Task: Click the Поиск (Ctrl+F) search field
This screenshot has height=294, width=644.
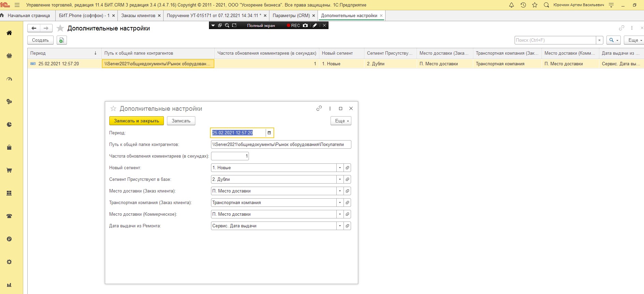Action: [x=555, y=40]
